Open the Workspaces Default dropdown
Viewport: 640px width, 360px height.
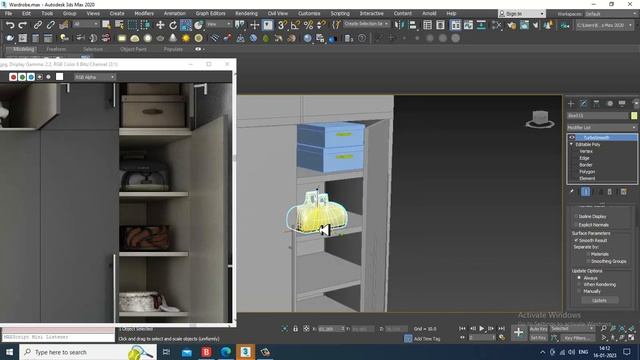click(611, 14)
